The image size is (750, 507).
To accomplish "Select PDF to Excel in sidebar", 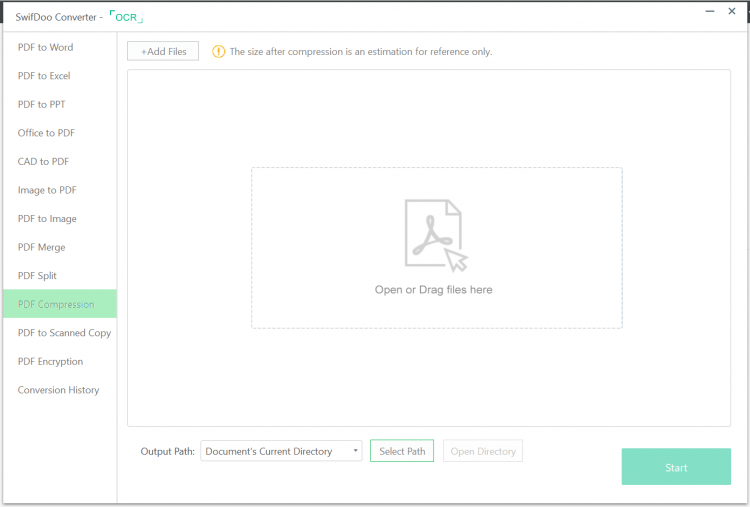I will coord(60,76).
